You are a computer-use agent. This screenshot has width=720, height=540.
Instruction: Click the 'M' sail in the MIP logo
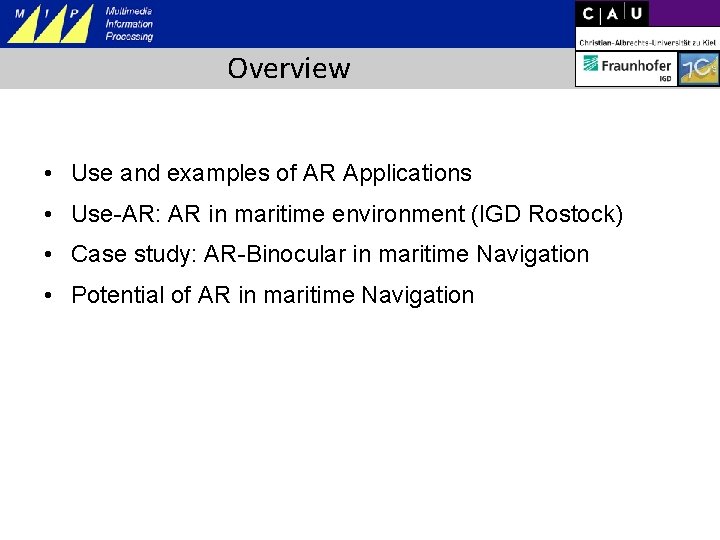pyautogui.click(x=26, y=26)
